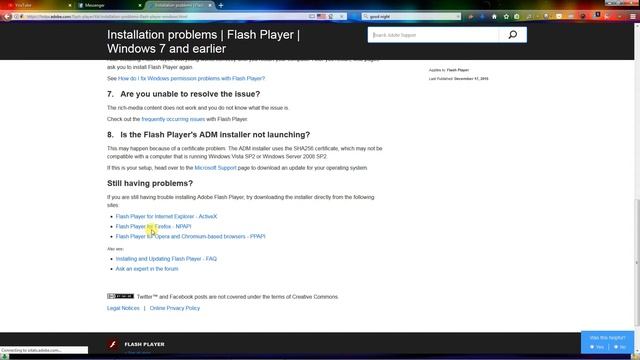
Task: Select the Installation problems tab
Action: point(180,5)
